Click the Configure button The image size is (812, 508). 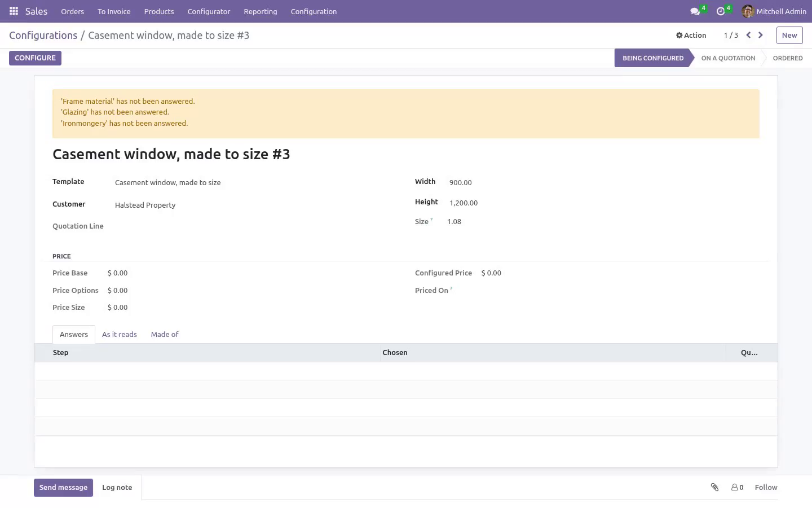pyautogui.click(x=35, y=58)
